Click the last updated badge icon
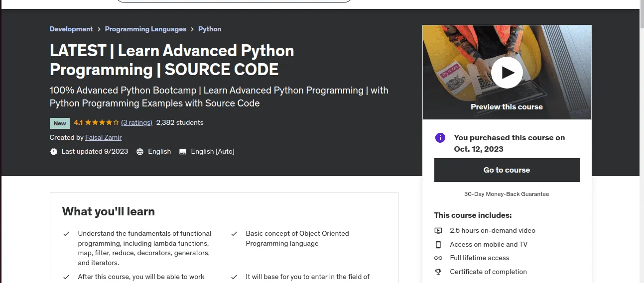 pos(54,152)
